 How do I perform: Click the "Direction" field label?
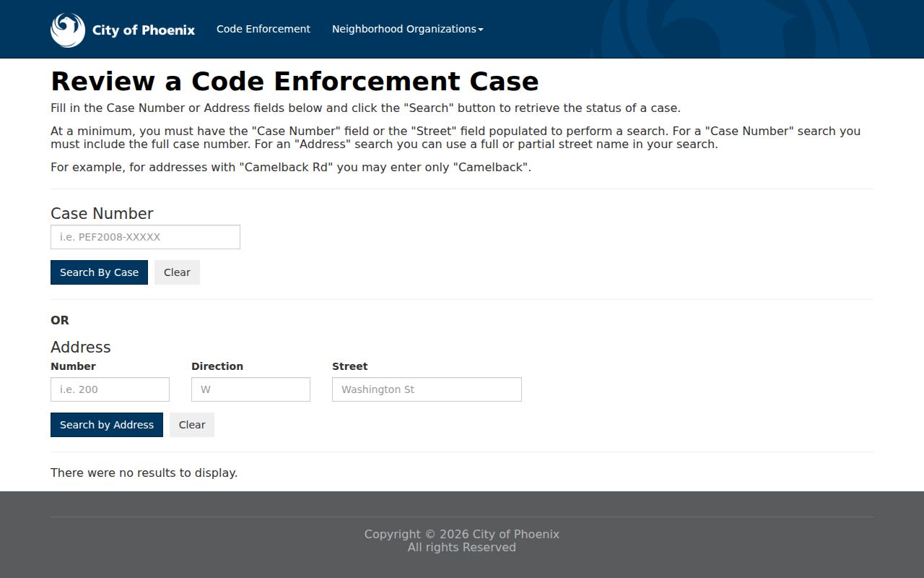tap(217, 366)
